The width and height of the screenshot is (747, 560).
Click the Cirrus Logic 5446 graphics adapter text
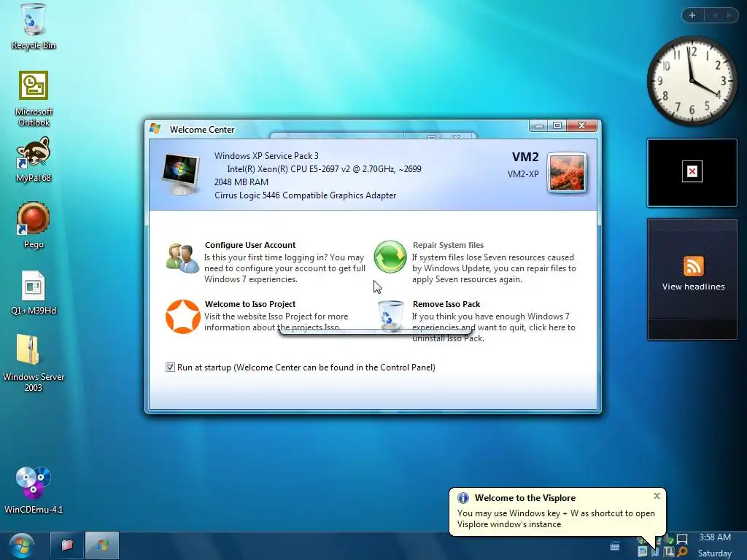[x=306, y=195]
